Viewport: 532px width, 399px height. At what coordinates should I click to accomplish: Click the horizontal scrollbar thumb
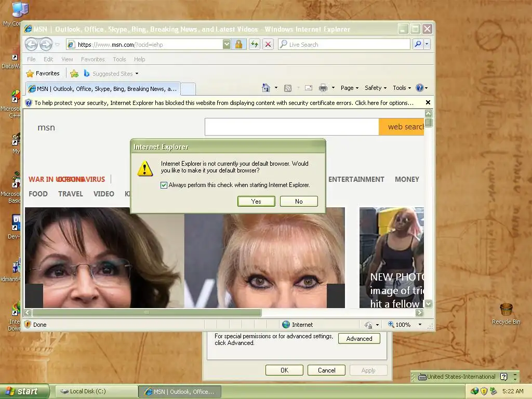click(x=147, y=312)
